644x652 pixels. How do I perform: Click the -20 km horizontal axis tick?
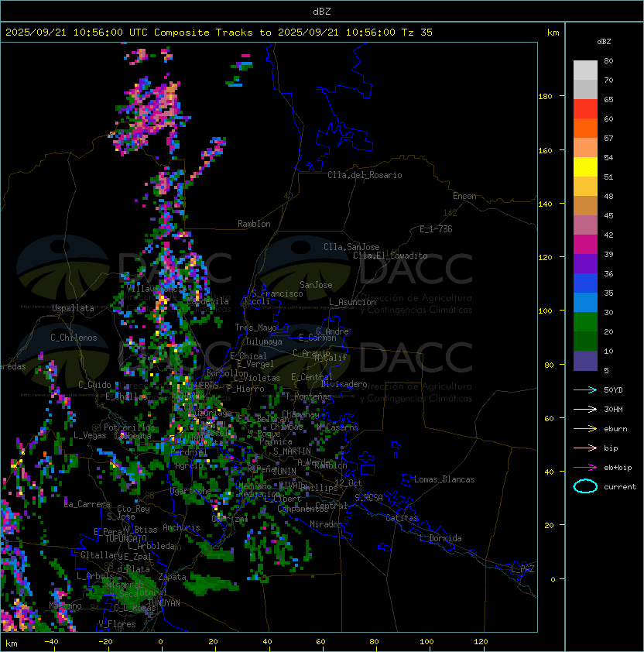105,642
